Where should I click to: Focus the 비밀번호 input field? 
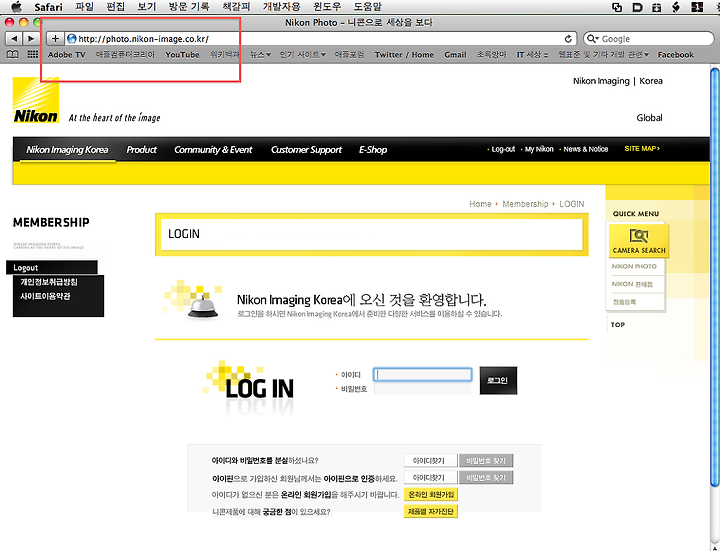422,388
